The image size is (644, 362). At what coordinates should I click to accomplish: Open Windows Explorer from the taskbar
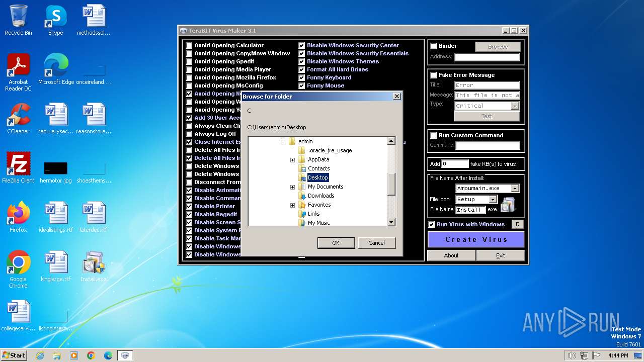click(x=57, y=355)
